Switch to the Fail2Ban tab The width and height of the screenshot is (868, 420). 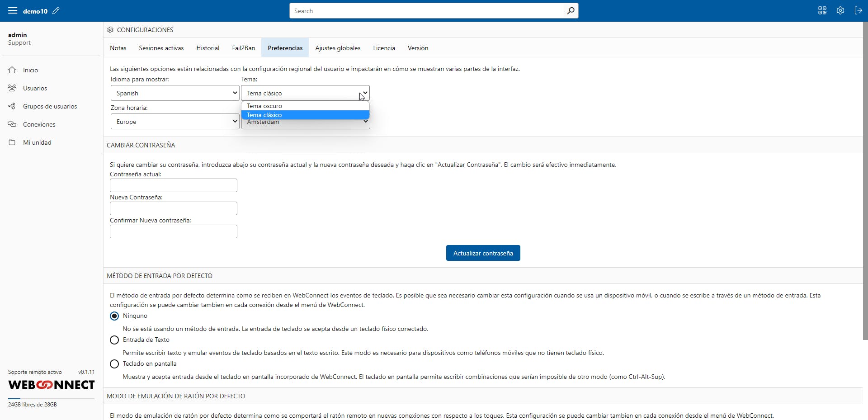243,47
